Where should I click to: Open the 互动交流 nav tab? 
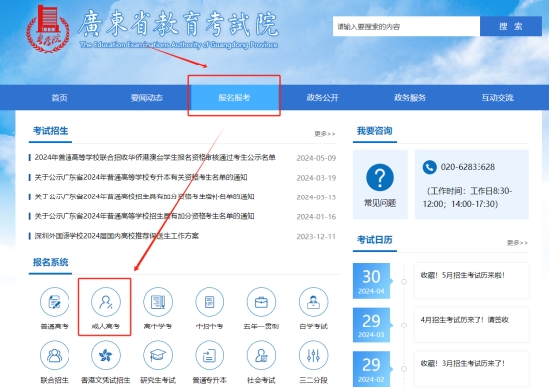(x=498, y=97)
